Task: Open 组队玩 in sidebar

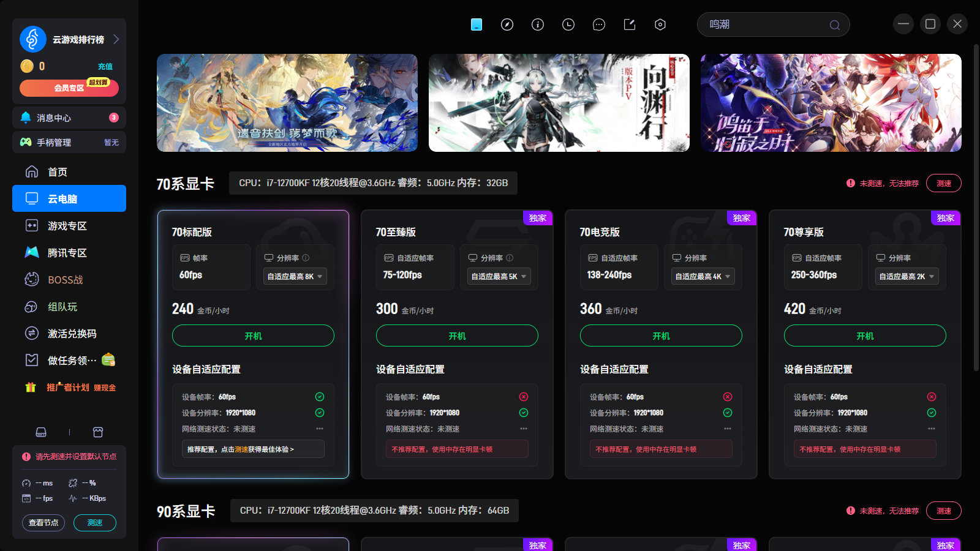Action: (69, 307)
